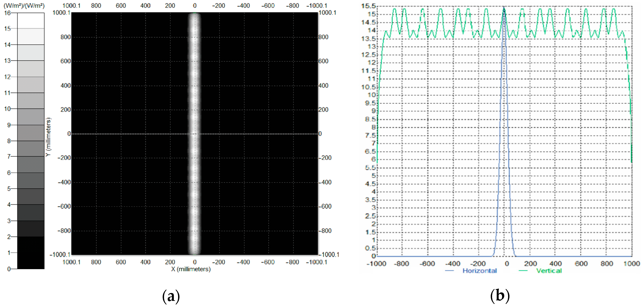Click the 5.5 value on the line chart axis
The width and height of the screenshot is (644, 308).
(370, 168)
